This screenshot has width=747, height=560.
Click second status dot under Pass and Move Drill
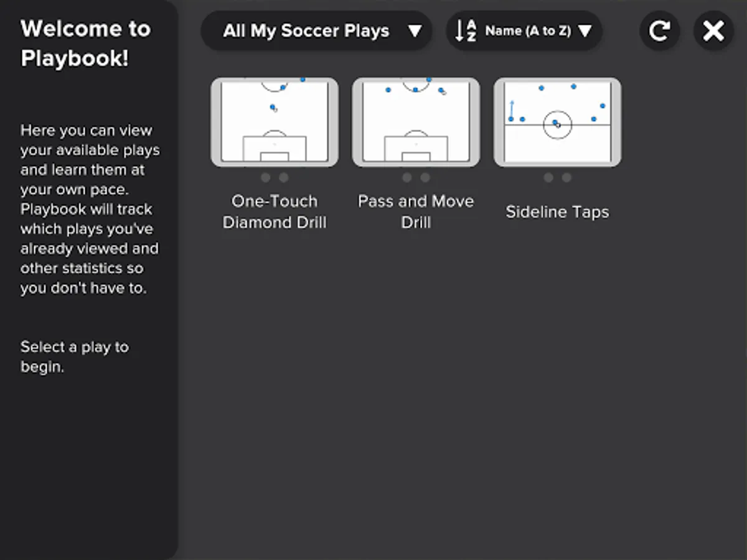tap(425, 178)
